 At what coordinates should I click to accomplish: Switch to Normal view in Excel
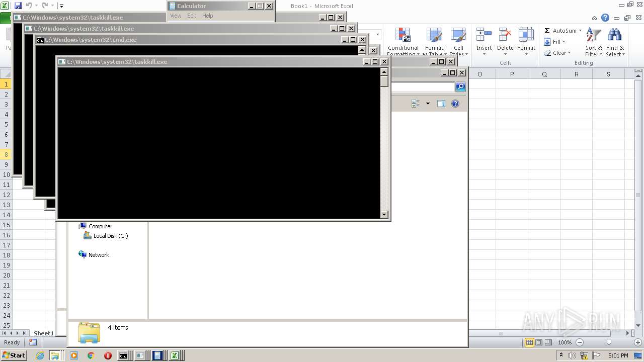click(x=529, y=342)
